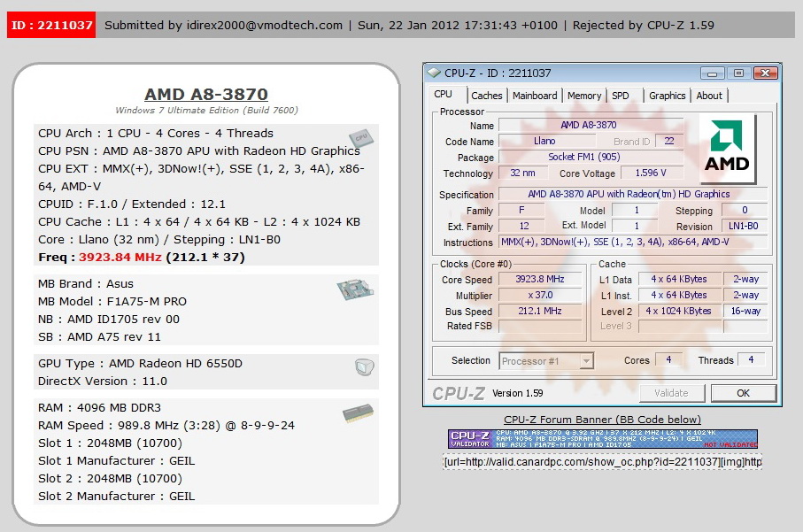Click the DirectX Version : 11.0 line
Viewport: 803px width, 532px height.
pos(103,382)
